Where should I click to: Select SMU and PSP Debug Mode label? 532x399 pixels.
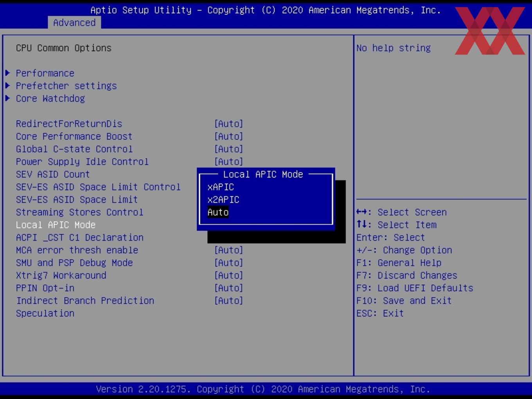pyautogui.click(x=74, y=262)
